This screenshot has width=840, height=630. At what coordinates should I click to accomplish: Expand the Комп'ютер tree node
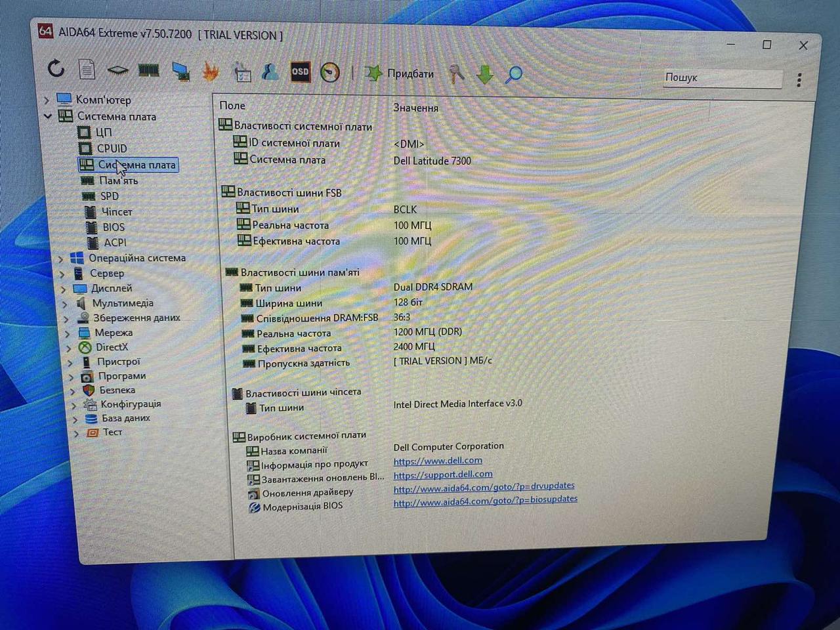47,100
